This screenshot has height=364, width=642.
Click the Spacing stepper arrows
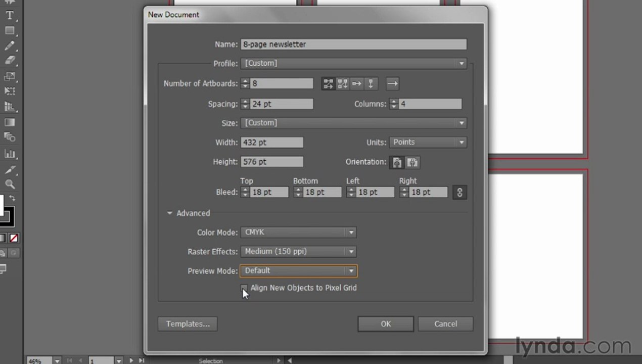pos(245,104)
